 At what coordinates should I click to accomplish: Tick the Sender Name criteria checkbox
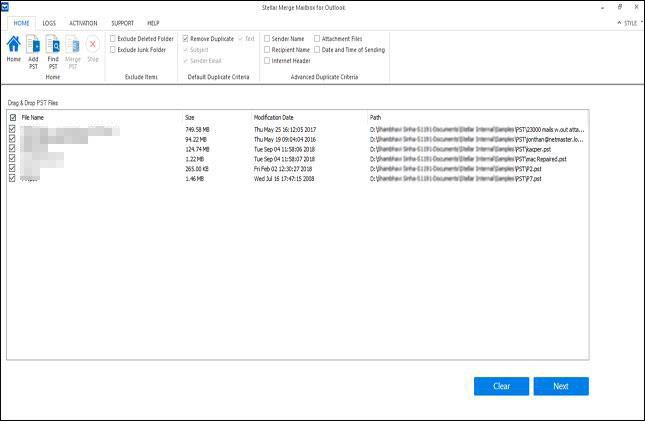click(267, 38)
